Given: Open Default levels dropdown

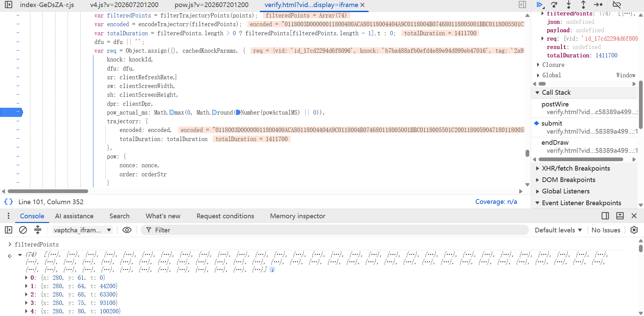Looking at the screenshot, I should coord(558,230).
